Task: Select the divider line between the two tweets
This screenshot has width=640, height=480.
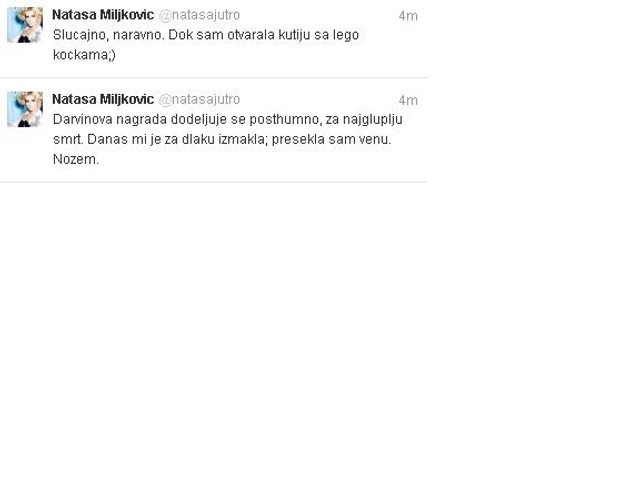Action: click(213, 77)
